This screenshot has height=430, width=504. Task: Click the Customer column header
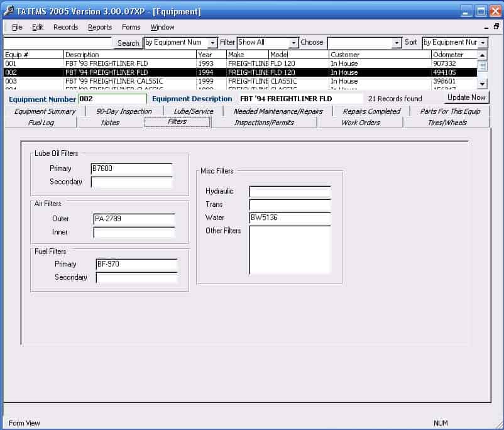380,55
